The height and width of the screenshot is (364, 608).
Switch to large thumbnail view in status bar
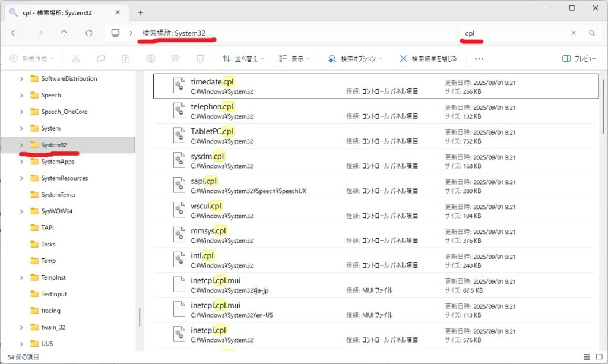[x=599, y=357]
